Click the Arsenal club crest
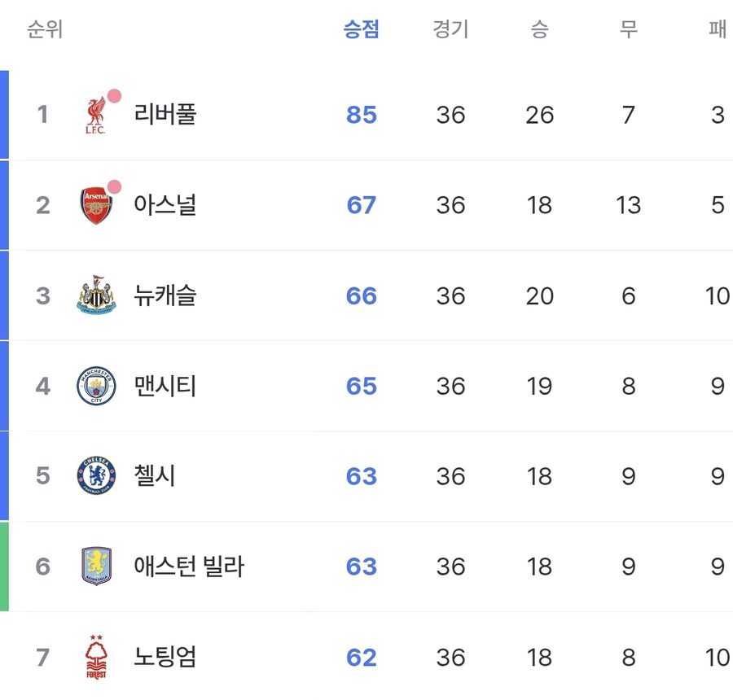Viewport: 733px width, 700px height. coord(97,205)
